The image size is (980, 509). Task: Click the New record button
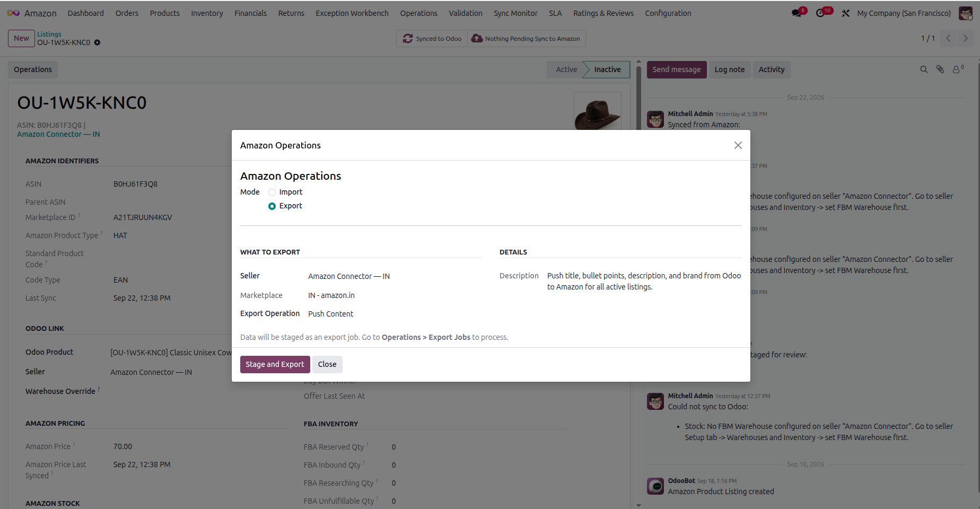tap(21, 38)
